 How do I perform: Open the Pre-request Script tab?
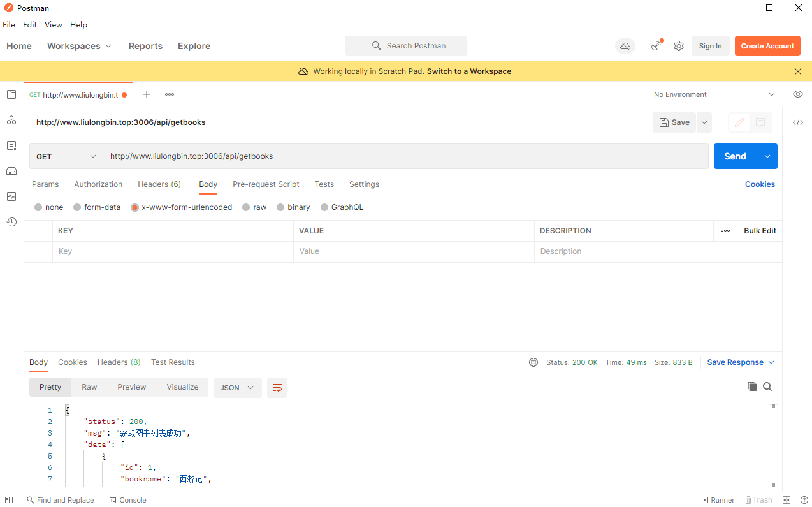(x=266, y=184)
